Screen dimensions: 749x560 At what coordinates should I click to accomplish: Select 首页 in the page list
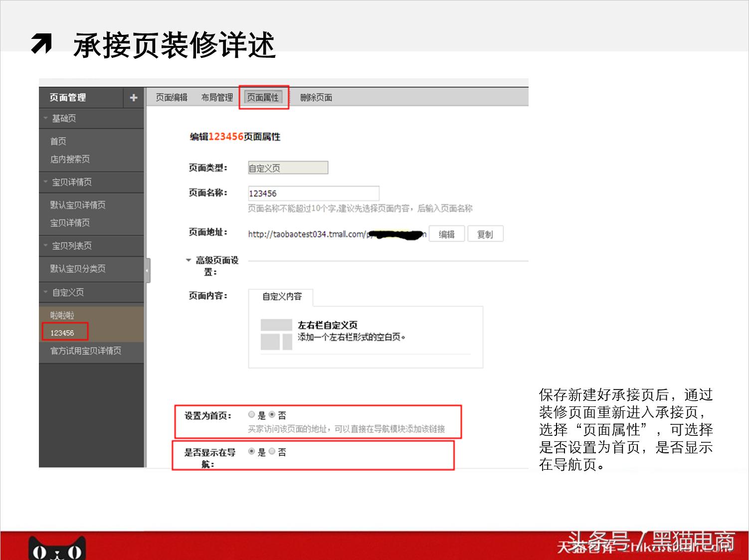[x=58, y=141]
